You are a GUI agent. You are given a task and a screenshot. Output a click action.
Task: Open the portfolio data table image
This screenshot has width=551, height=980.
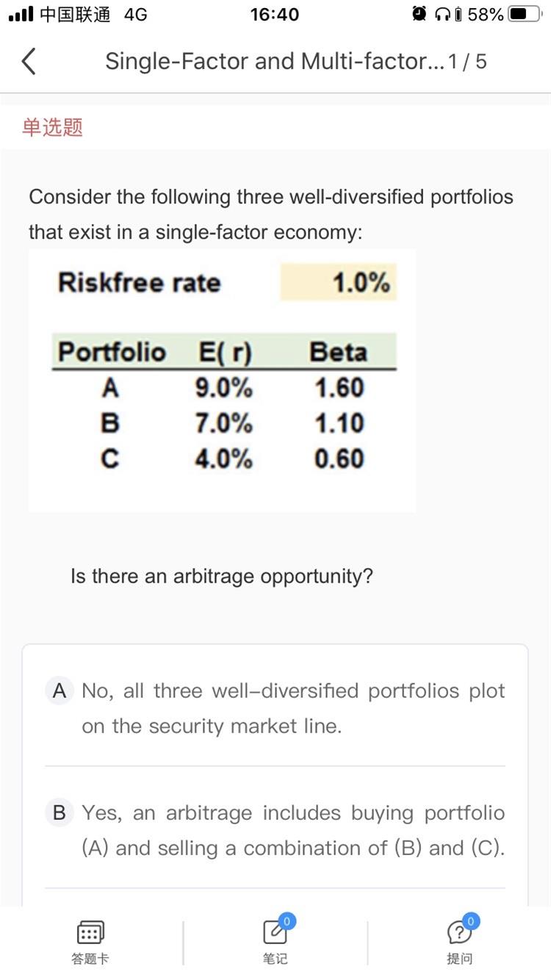click(222, 381)
